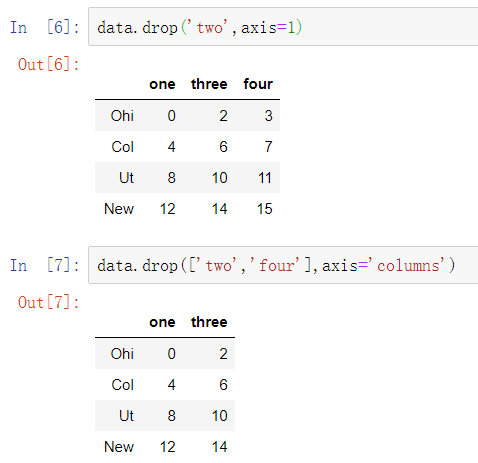This screenshot has width=478, height=463.
Task: Click 'one' column header in second table
Action: [x=162, y=322]
